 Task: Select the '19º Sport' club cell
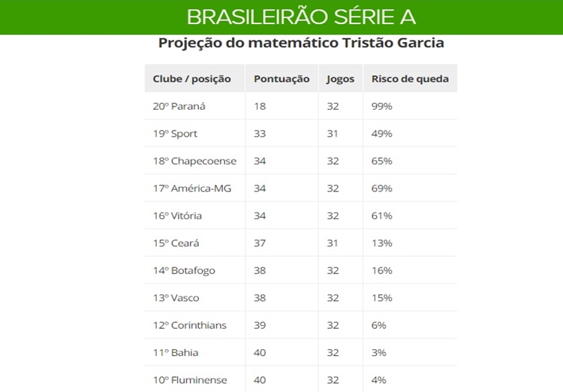(x=176, y=134)
